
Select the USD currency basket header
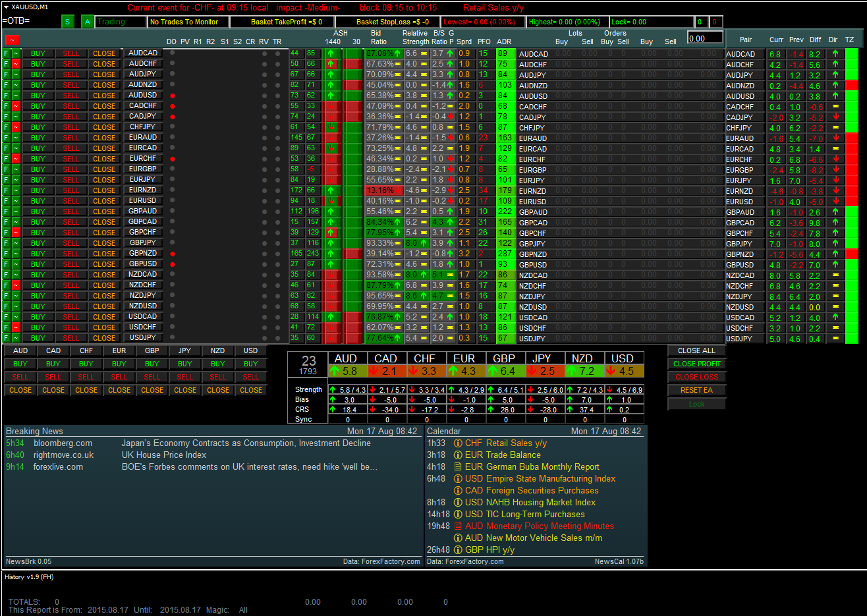pyautogui.click(x=251, y=350)
